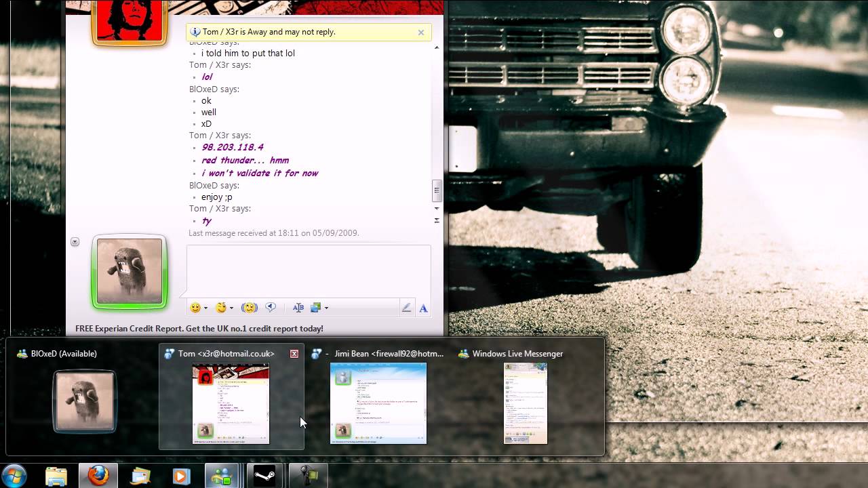Viewport: 868px width, 488px height.
Task: Click the 'Last message received at 18:11' status text
Action: pos(274,233)
